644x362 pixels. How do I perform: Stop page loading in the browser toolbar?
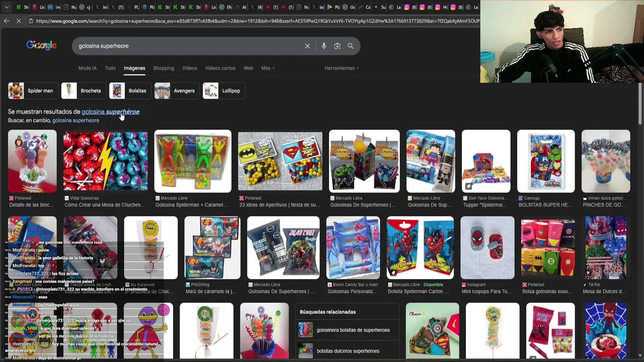[19, 21]
